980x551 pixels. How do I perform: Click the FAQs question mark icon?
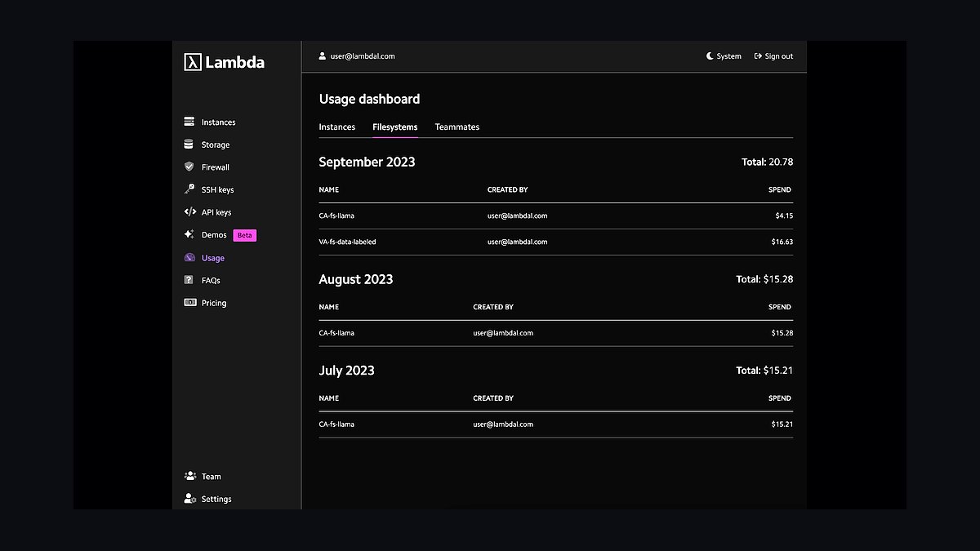tap(189, 280)
